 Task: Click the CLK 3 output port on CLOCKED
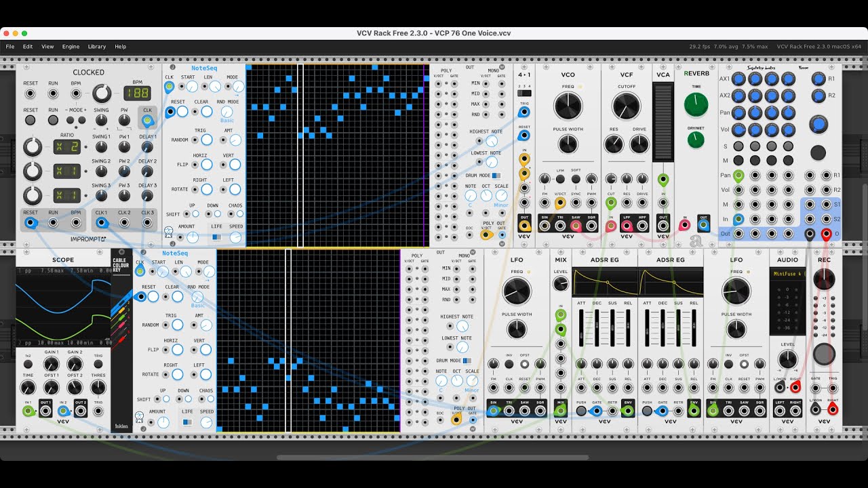coord(147,222)
